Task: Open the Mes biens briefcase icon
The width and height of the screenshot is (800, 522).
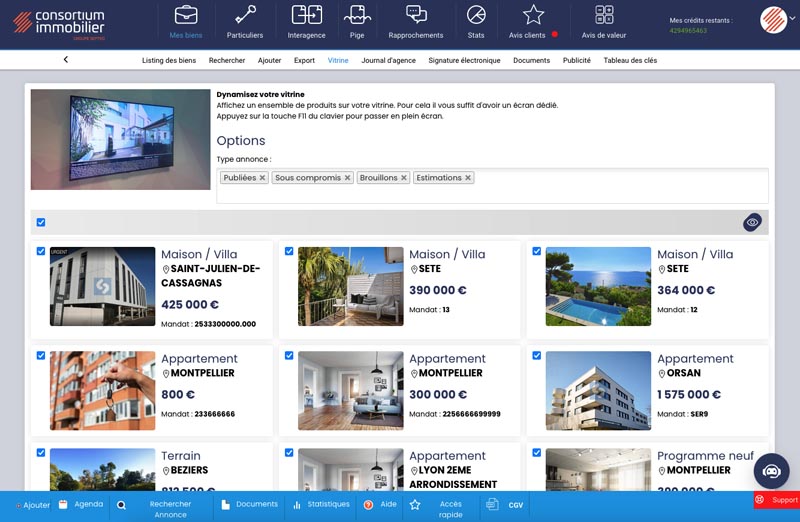Action: (x=185, y=15)
